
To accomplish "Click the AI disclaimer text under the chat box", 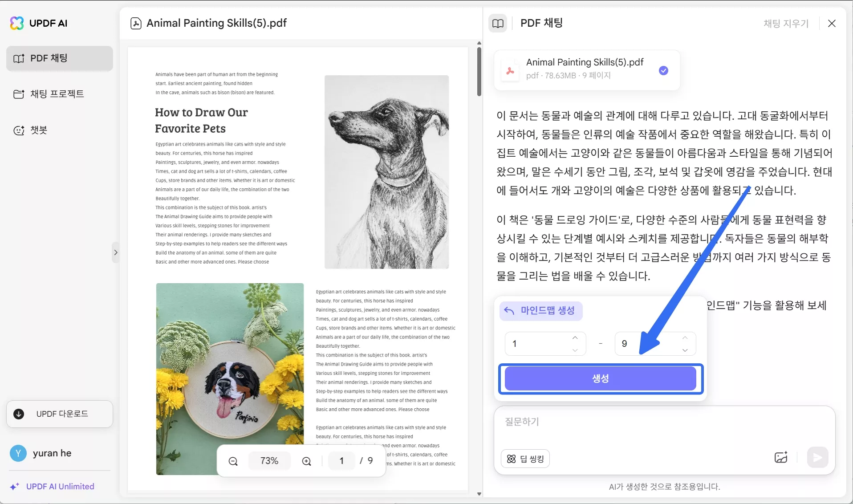I will (x=664, y=487).
